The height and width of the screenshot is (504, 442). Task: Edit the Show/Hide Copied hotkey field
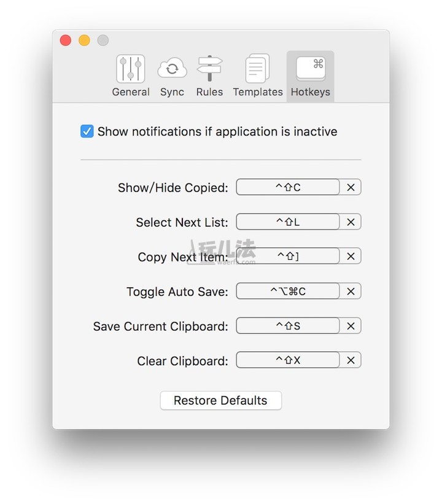coord(288,187)
